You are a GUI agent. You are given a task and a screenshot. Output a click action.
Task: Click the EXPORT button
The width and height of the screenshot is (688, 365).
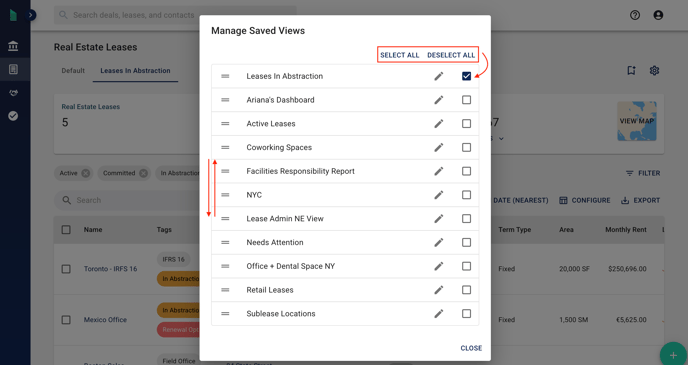pyautogui.click(x=641, y=200)
